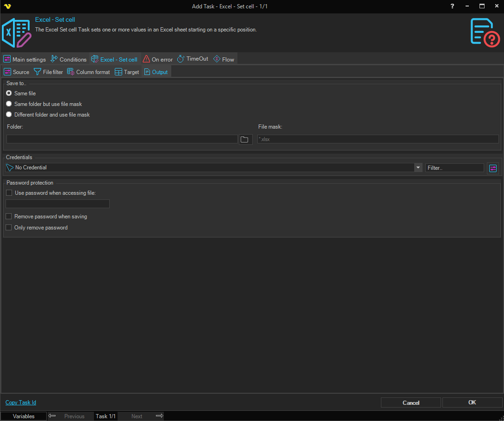
Task: Open the credential manager icon button
Action: pyautogui.click(x=492, y=168)
